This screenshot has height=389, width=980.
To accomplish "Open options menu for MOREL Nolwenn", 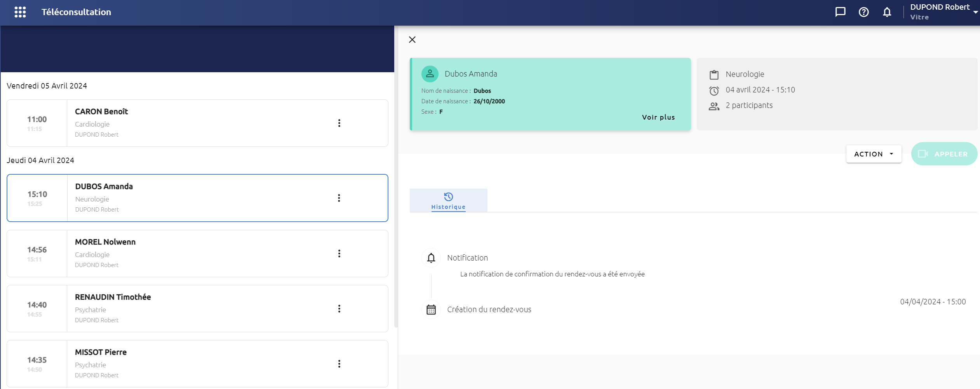I will (x=339, y=254).
